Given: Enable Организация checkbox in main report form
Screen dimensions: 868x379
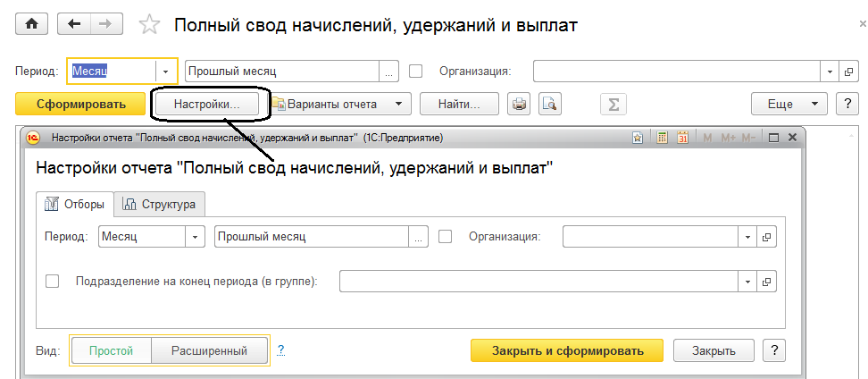Looking at the screenshot, I should [x=415, y=71].
